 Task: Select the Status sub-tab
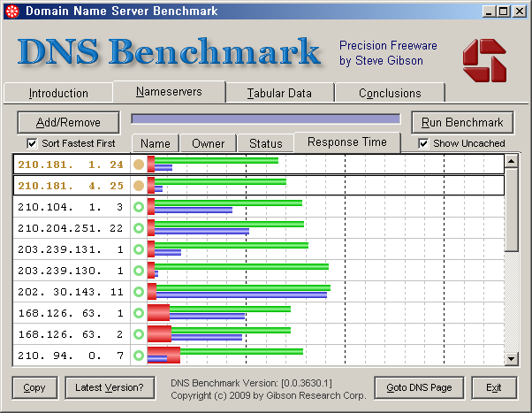[266, 143]
